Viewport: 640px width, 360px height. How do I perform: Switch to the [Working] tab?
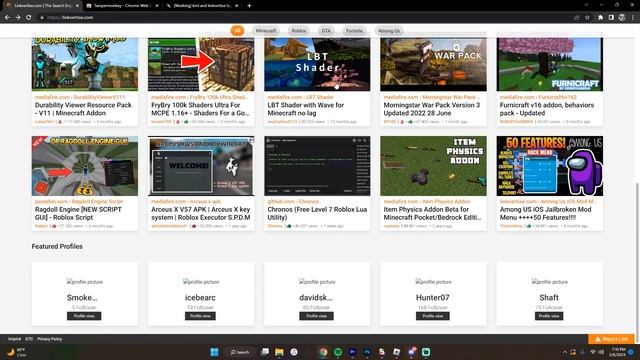coord(202,6)
